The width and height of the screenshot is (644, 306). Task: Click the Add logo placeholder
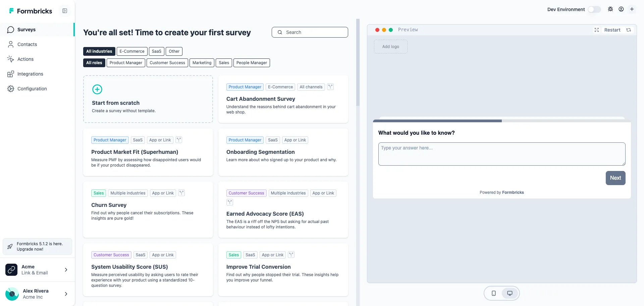tap(391, 47)
